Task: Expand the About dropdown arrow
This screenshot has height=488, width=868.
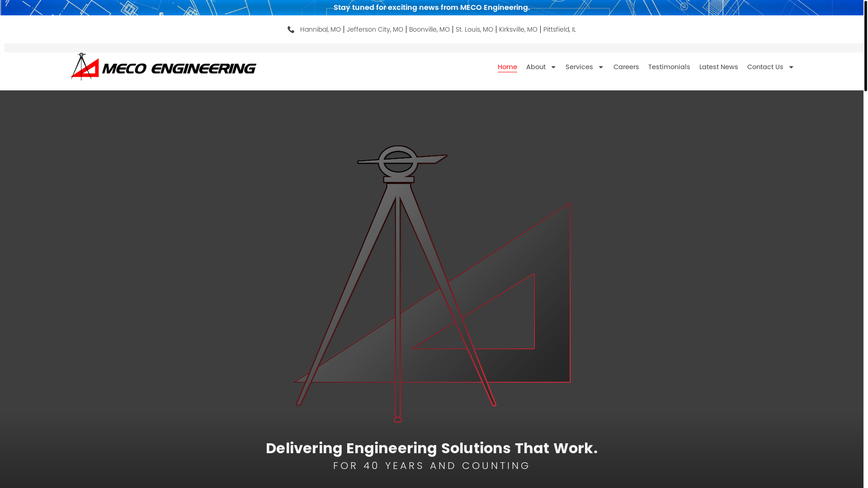Action: [x=553, y=67]
